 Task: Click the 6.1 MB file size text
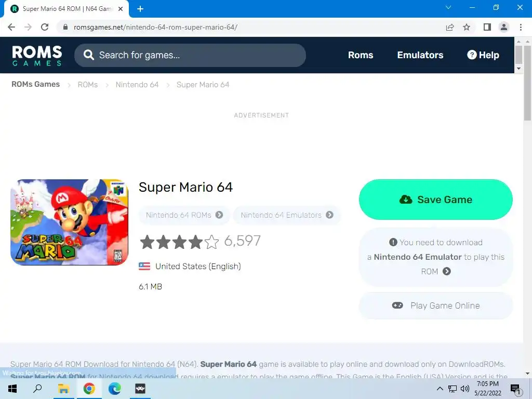click(150, 287)
